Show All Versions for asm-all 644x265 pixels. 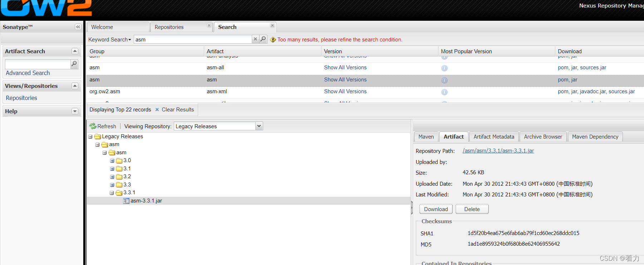(345, 67)
